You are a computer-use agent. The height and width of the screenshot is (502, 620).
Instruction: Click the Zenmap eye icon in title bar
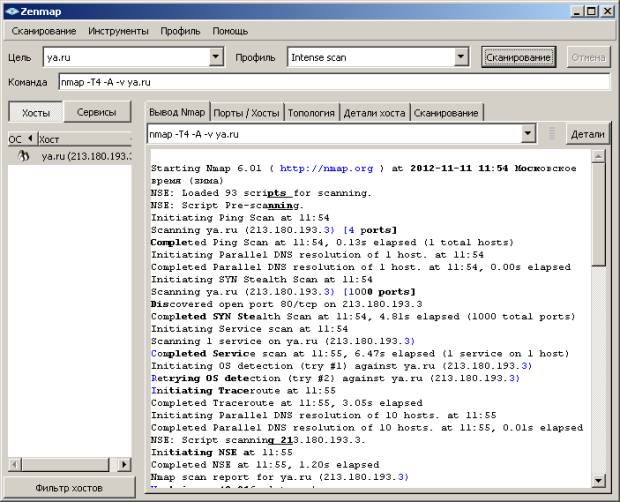coord(11,11)
